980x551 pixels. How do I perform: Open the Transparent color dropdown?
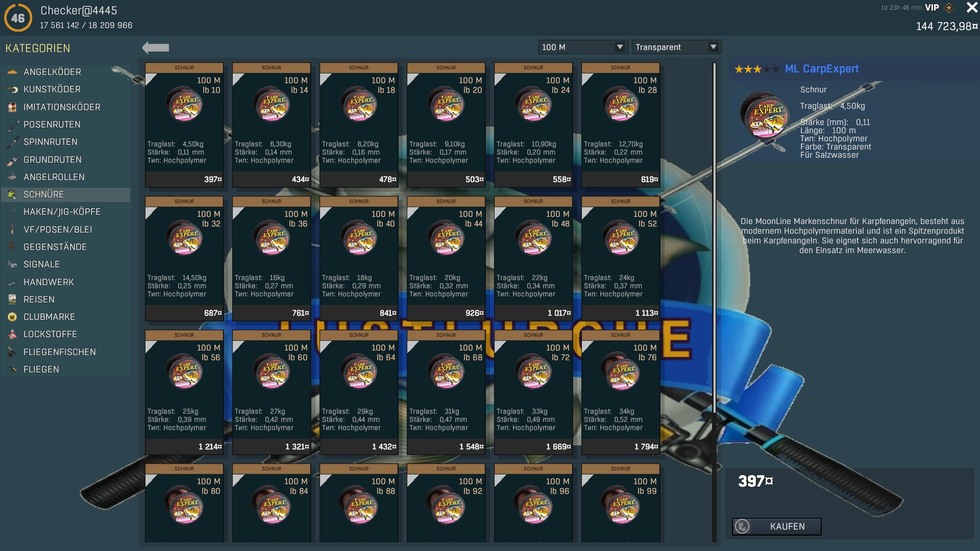[676, 47]
